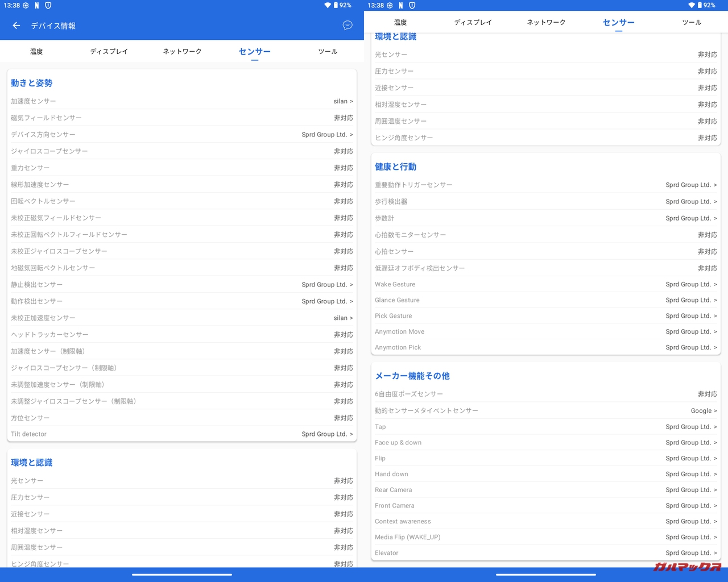Open ツール tab in left screenshot
Image resolution: width=728 pixels, height=582 pixels.
[328, 51]
